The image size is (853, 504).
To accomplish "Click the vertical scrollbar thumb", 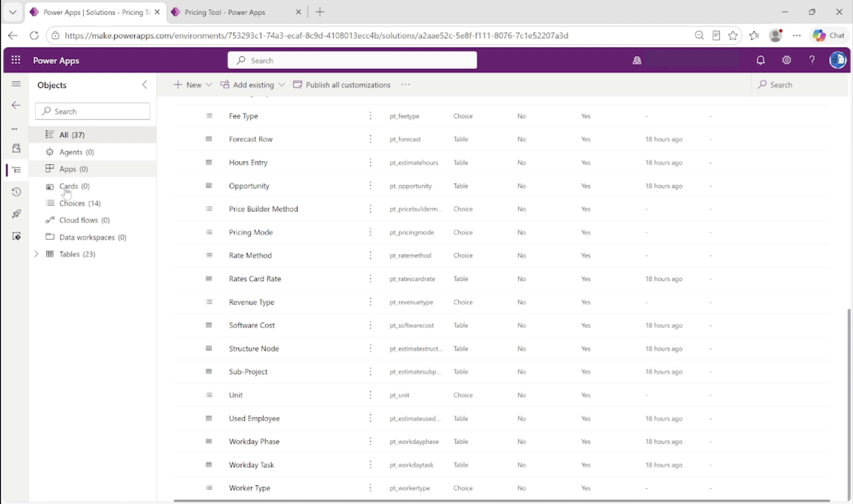I will pos(849,404).
